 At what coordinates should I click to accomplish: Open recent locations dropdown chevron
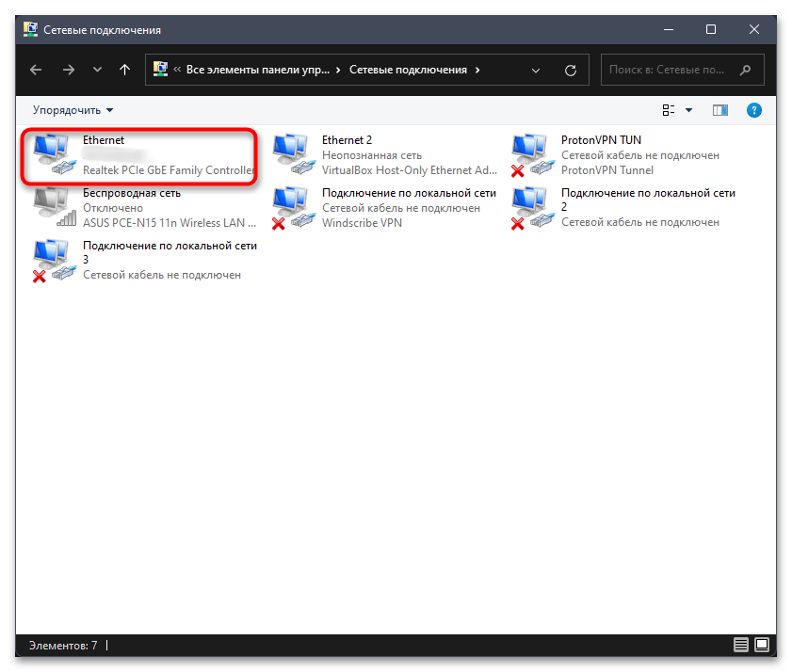coord(97,70)
